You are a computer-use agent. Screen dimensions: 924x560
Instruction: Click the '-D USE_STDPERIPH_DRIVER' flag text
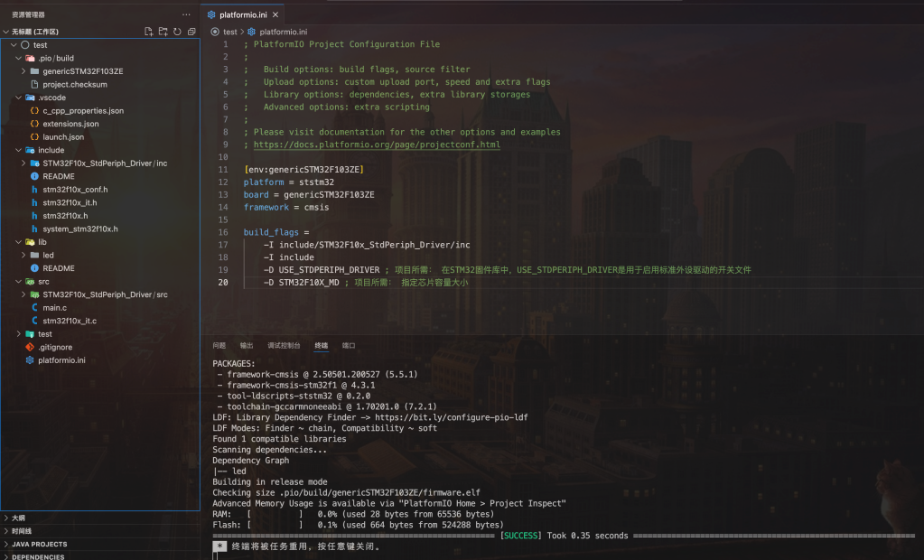pos(322,270)
